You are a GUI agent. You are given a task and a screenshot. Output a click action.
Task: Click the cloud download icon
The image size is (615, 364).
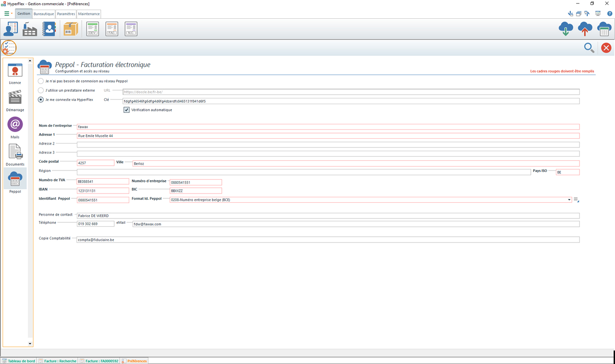(x=566, y=29)
